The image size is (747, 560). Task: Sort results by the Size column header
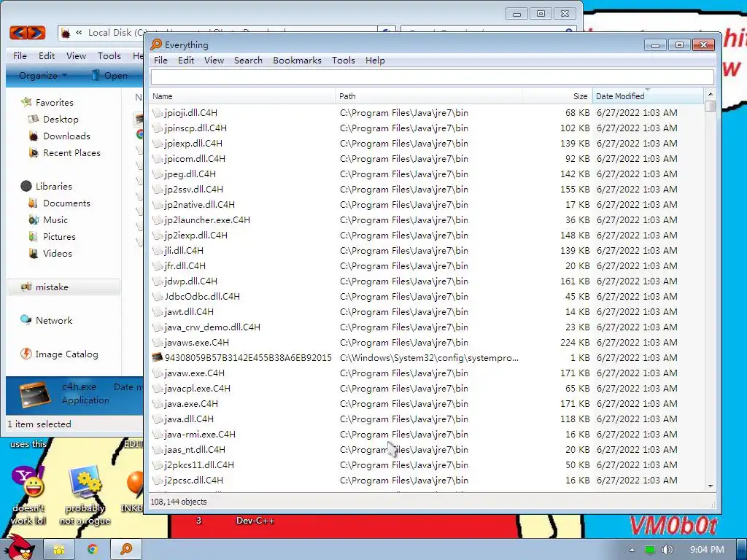(x=557, y=96)
